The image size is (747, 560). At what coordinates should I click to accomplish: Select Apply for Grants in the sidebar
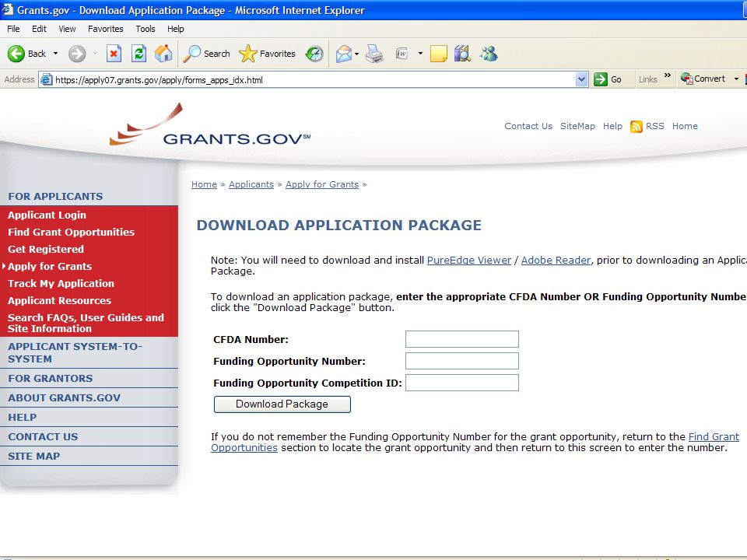(50, 267)
